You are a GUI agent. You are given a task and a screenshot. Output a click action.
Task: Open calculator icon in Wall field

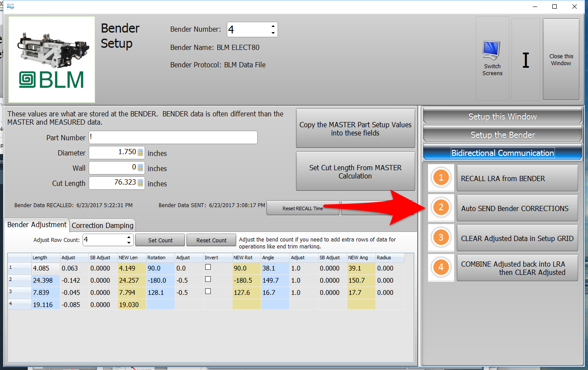pyautogui.click(x=140, y=168)
